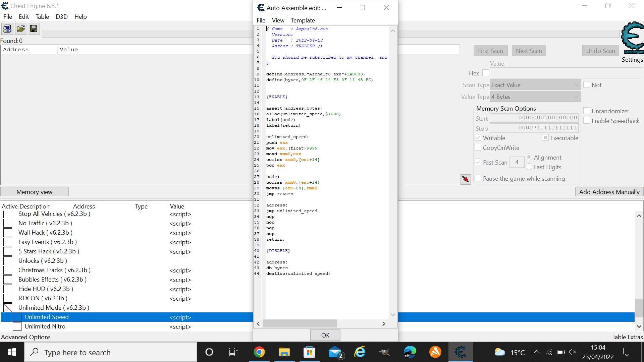Click the First Scan button icon
644x362 pixels.
click(490, 50)
